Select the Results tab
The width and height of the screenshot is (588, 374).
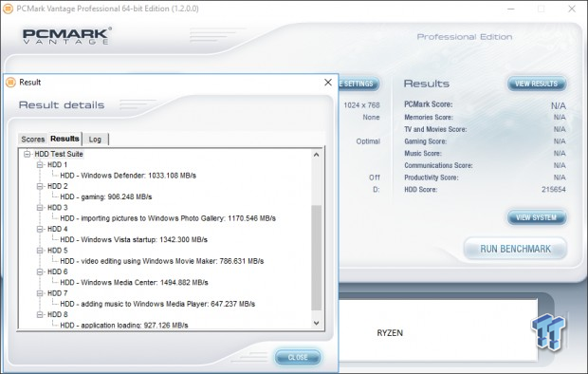point(64,139)
